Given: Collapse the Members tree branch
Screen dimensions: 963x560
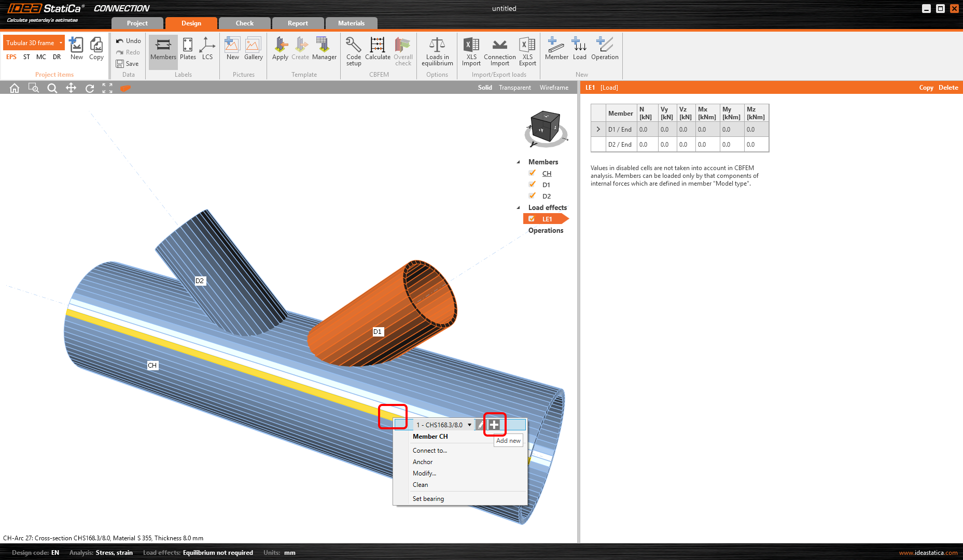Looking at the screenshot, I should pyautogui.click(x=518, y=161).
